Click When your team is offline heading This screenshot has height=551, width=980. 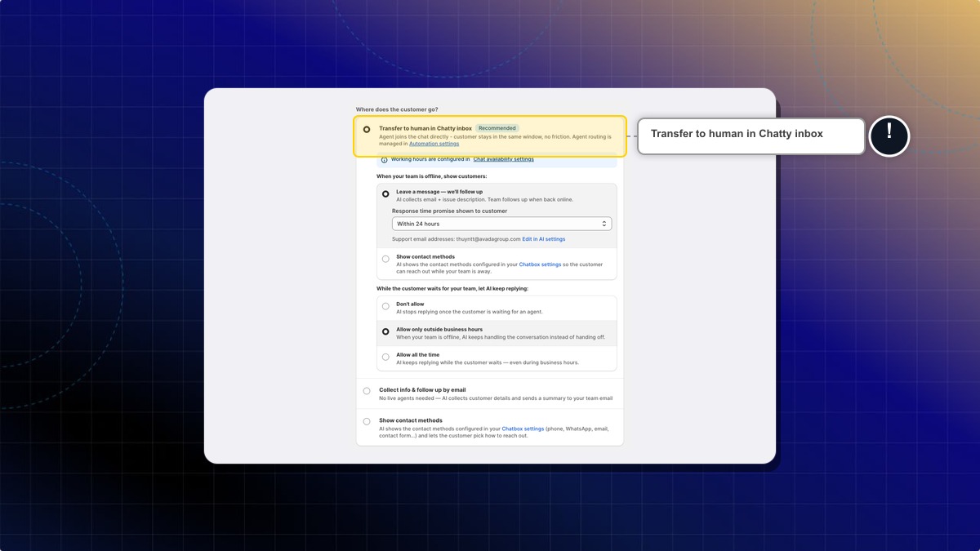(x=431, y=176)
